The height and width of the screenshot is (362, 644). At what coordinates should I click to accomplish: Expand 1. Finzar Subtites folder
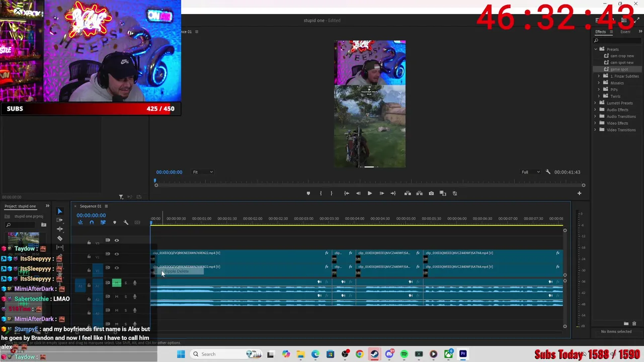pos(599,76)
